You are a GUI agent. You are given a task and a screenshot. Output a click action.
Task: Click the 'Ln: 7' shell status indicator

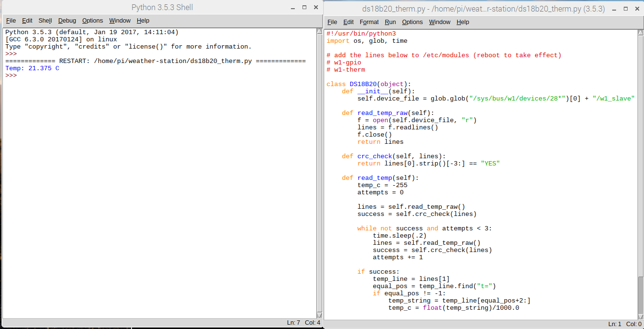point(293,322)
